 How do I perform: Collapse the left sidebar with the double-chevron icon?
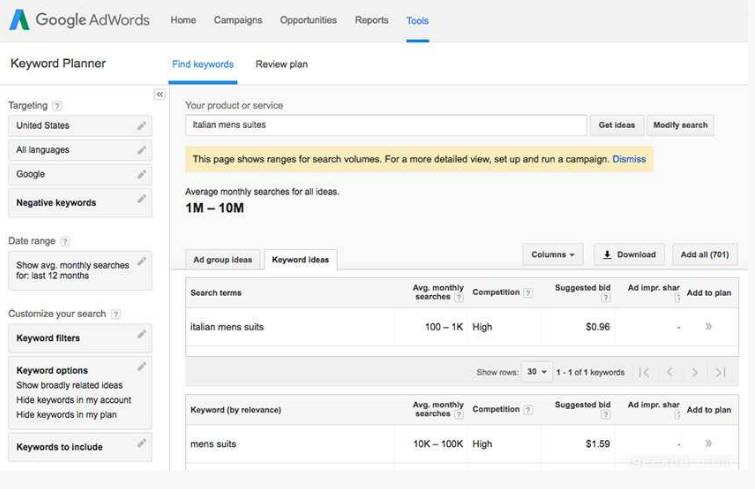(x=159, y=94)
